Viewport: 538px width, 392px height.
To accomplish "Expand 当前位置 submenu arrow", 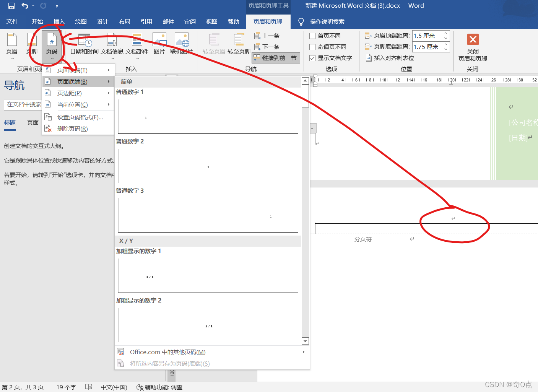I will (x=109, y=104).
